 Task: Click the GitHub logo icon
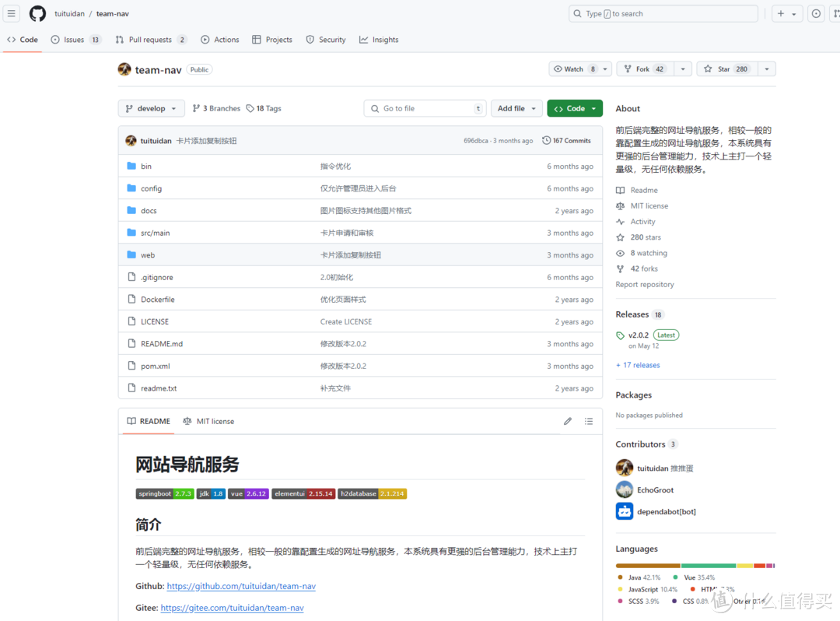(37, 14)
